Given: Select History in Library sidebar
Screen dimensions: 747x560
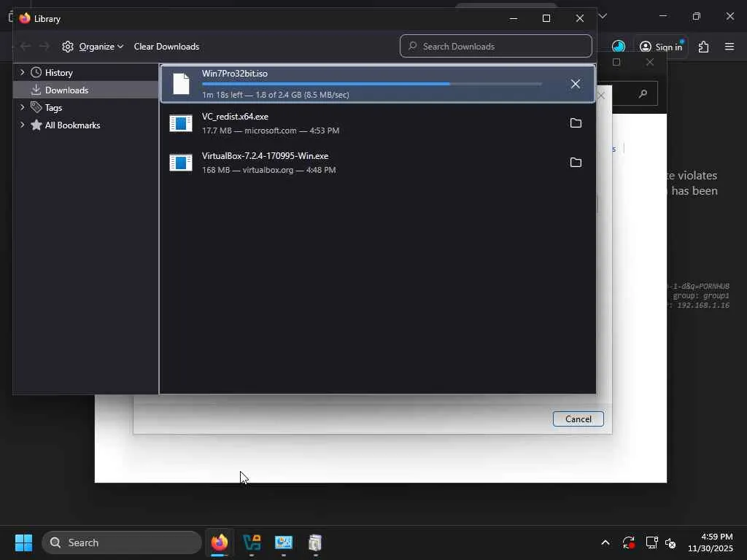Looking at the screenshot, I should coord(58,72).
